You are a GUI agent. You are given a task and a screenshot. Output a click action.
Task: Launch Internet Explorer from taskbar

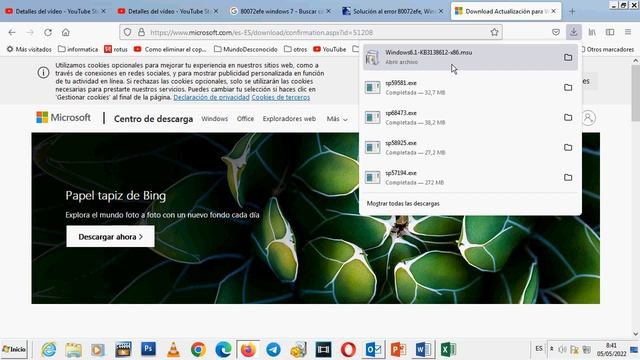tap(49, 350)
